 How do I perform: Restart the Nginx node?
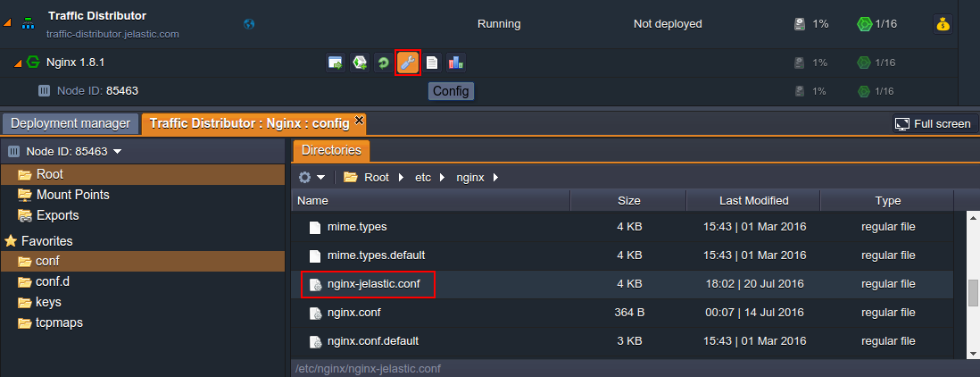(x=383, y=63)
